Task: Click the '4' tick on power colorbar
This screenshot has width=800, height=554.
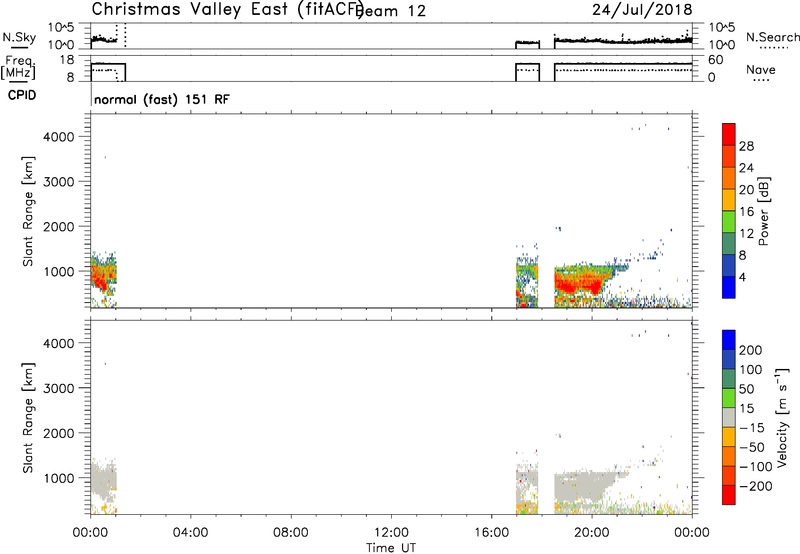Action: click(742, 278)
